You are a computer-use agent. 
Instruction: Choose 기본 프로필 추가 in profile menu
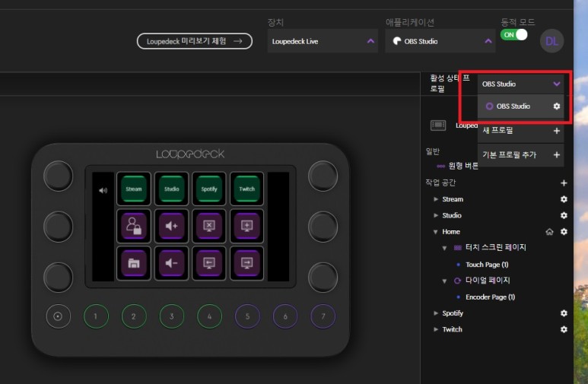point(520,155)
